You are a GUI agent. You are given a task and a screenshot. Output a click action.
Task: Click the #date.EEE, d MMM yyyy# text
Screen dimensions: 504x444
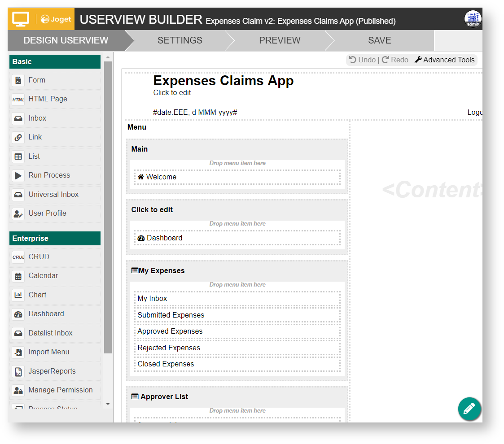pyautogui.click(x=195, y=113)
